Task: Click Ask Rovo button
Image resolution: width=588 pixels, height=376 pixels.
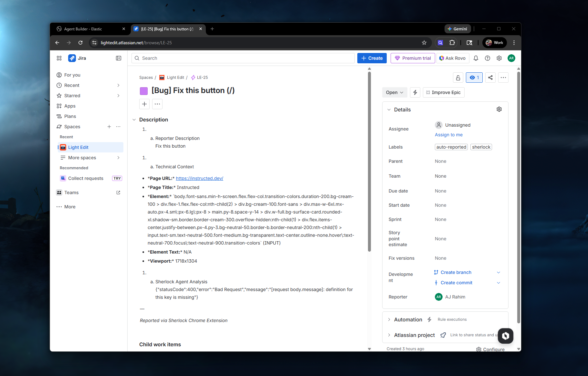Action: (452, 58)
